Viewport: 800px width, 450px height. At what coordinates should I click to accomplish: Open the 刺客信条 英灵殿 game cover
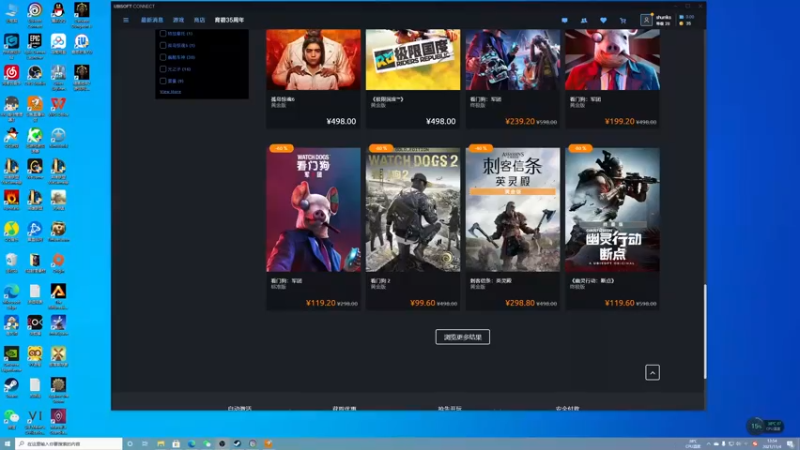click(512, 210)
